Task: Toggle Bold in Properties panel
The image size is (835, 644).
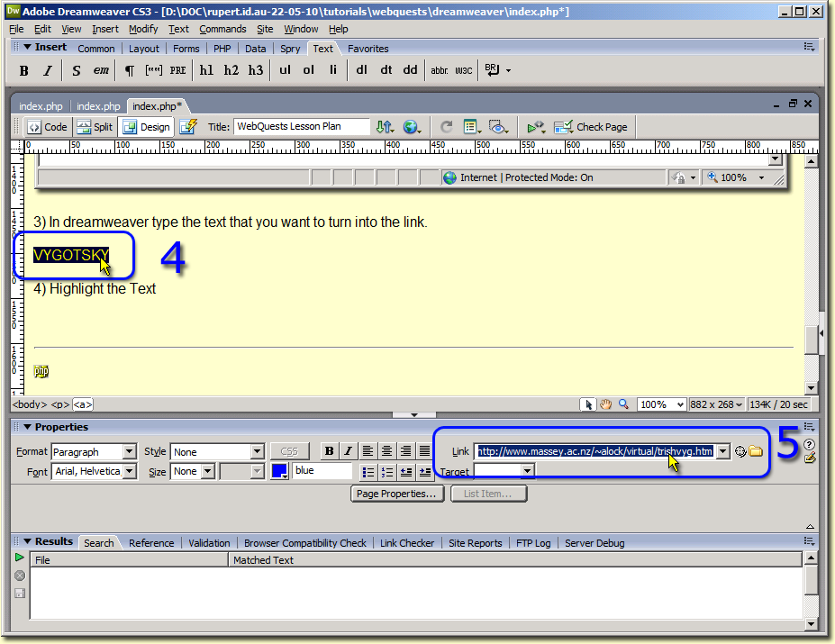Action: [329, 451]
